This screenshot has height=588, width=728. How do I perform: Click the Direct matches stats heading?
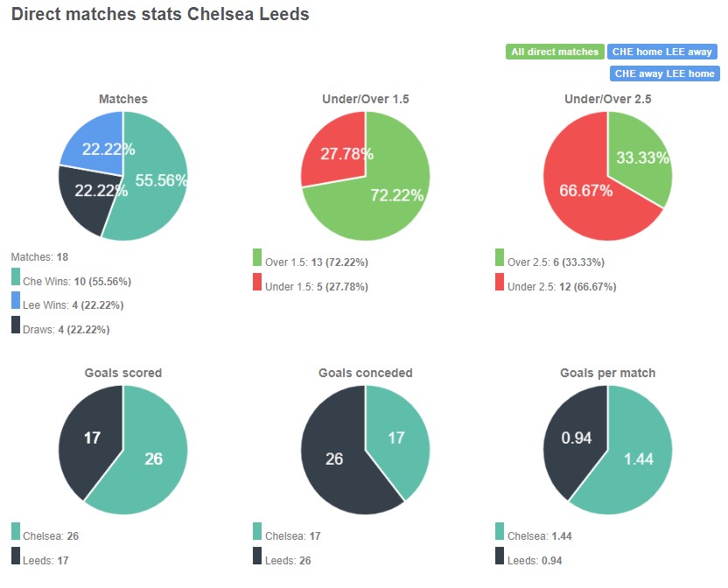pos(157,14)
